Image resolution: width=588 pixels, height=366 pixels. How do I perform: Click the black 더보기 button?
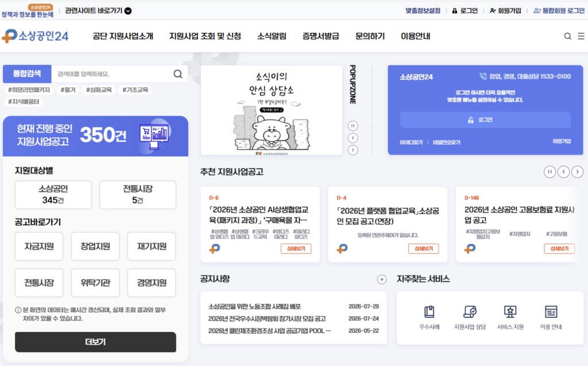pos(95,342)
